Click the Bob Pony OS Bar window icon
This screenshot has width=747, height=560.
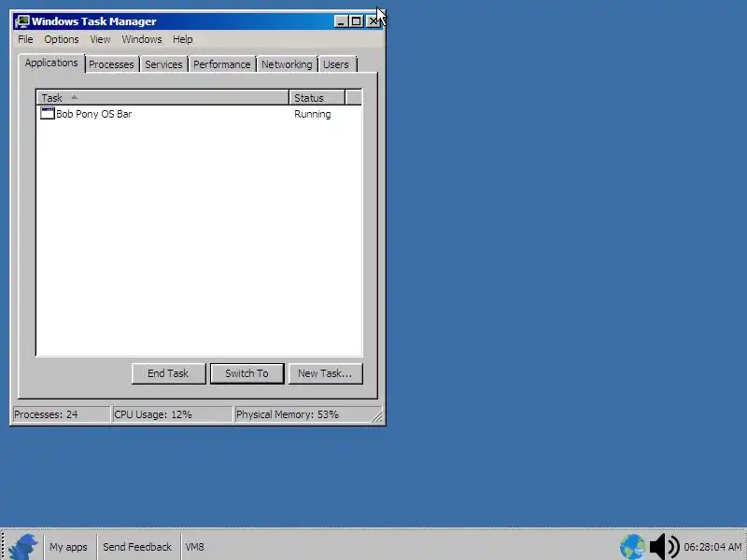click(48, 113)
